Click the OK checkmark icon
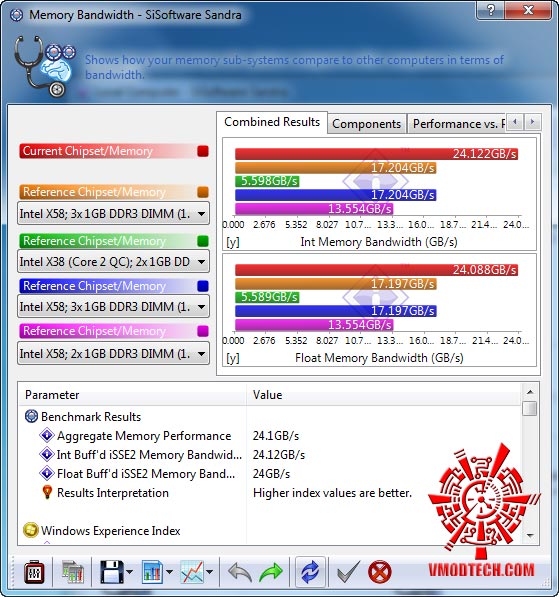 [x=348, y=572]
